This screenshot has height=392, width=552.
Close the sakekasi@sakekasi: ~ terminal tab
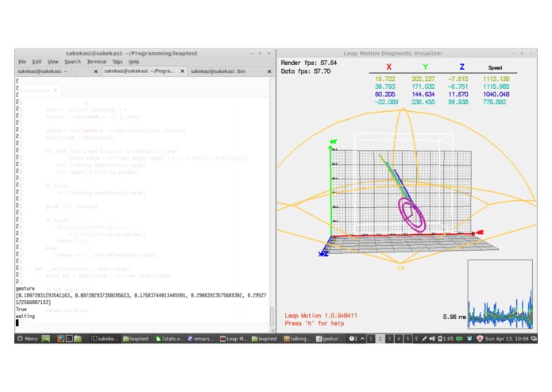point(96,71)
